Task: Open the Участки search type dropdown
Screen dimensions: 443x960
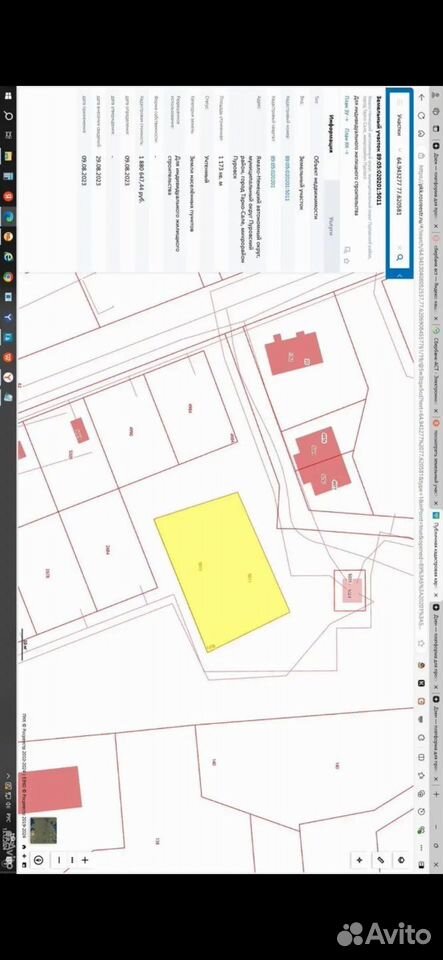Action: pyautogui.click(x=400, y=126)
